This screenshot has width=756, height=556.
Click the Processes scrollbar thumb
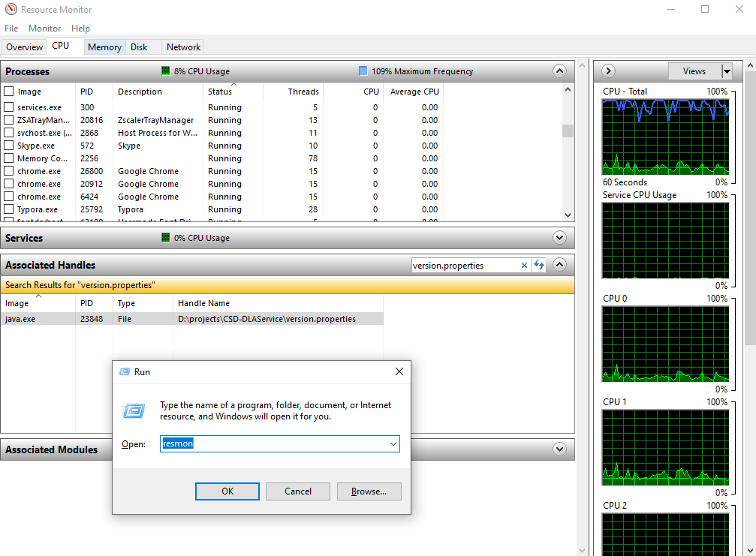pos(568,131)
